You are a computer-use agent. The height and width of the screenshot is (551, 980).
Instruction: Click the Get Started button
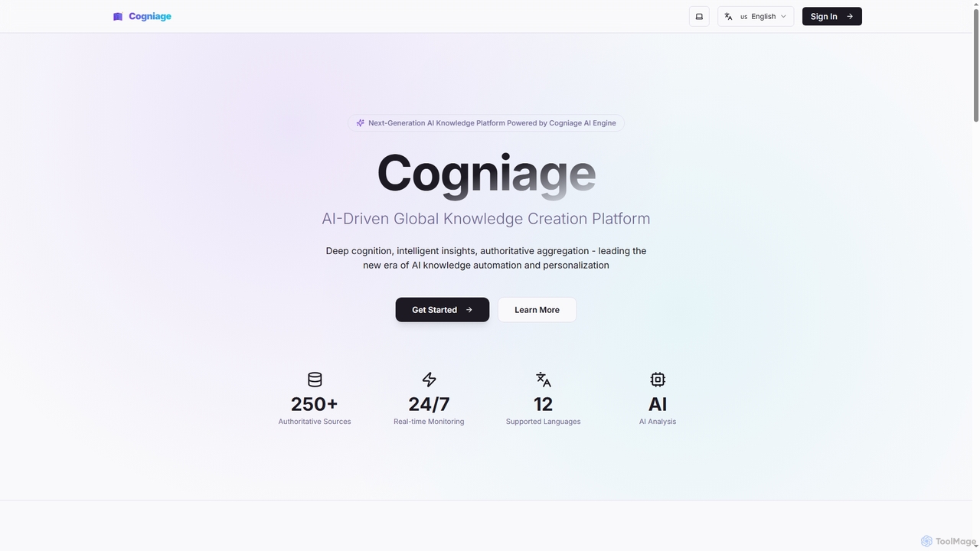coord(443,310)
